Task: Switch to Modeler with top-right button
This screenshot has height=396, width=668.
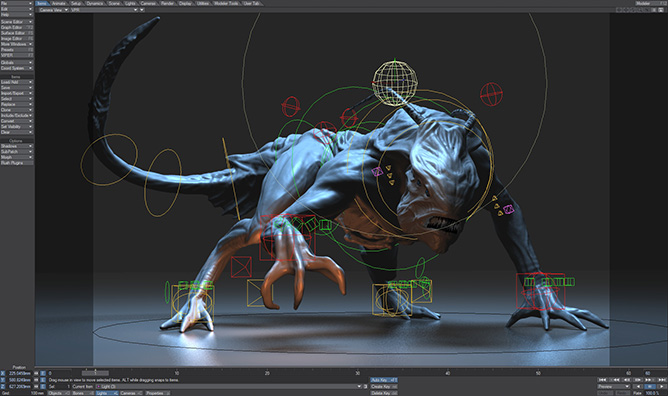Action: tap(651, 3)
